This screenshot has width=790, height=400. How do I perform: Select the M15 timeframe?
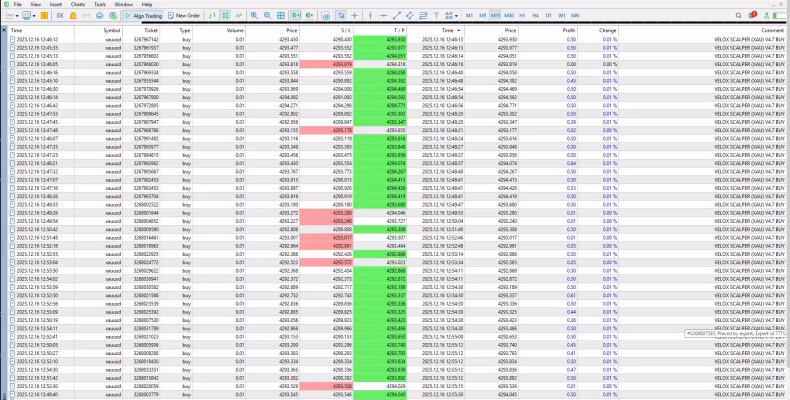496,16
